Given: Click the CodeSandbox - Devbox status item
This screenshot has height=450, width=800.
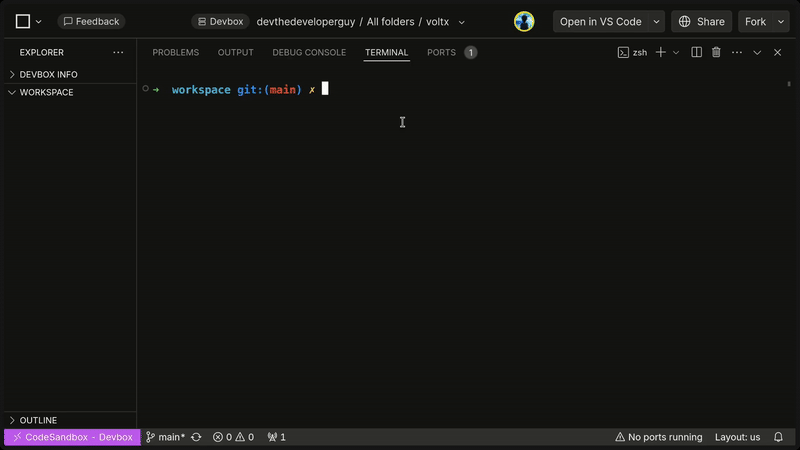Looking at the screenshot, I should [72, 437].
